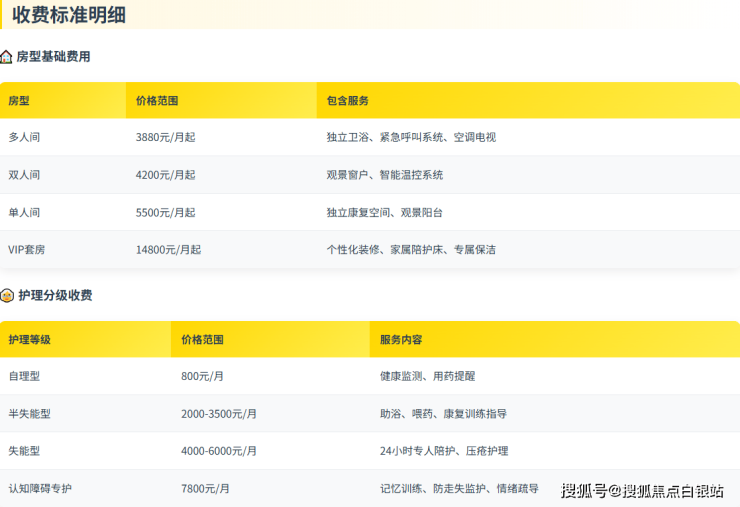740x507 pixels.
Task: Click the 收费标准明细 page heading
Action: coord(69,15)
